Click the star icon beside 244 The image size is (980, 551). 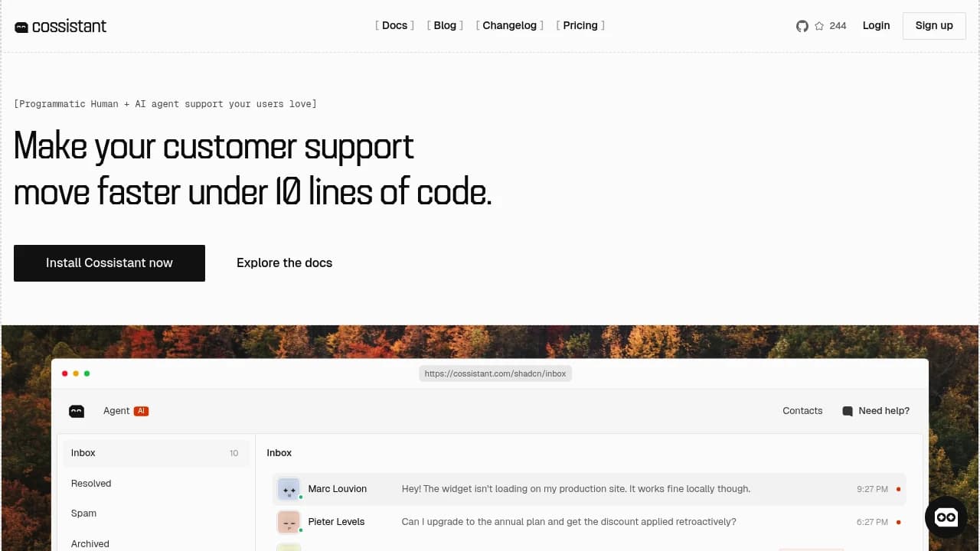[x=819, y=26]
